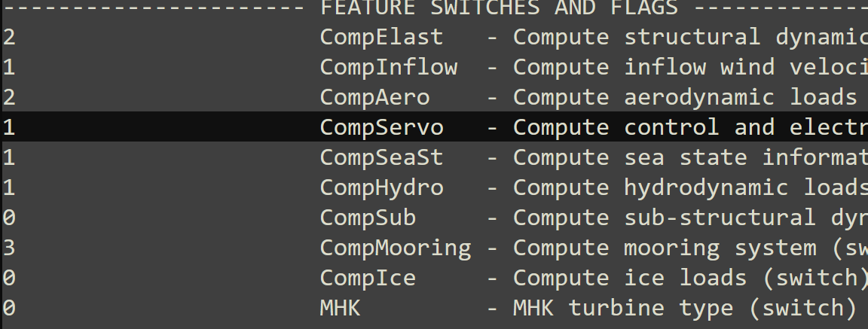The image size is (868, 329).
Task: Place cursor on the CompAero keyword
Action: tap(374, 97)
